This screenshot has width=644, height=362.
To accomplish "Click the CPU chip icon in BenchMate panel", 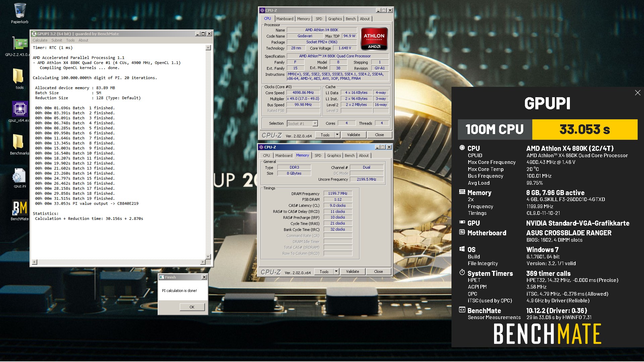I will click(x=462, y=148).
